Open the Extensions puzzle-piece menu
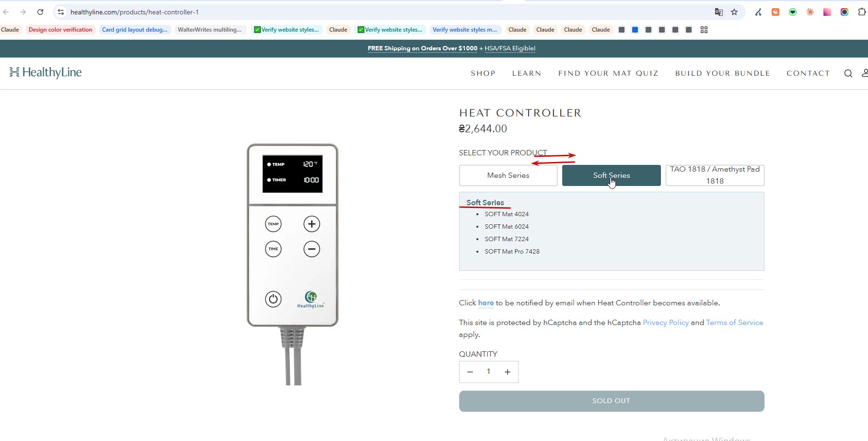Viewport: 868px width, 441px height. tap(862, 12)
